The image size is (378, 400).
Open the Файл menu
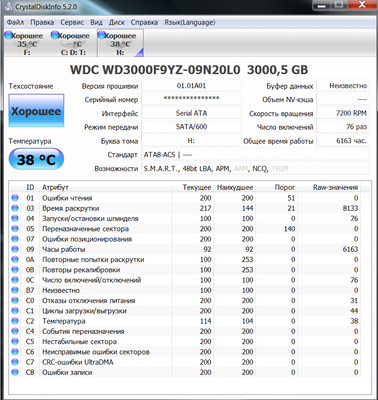(15, 23)
